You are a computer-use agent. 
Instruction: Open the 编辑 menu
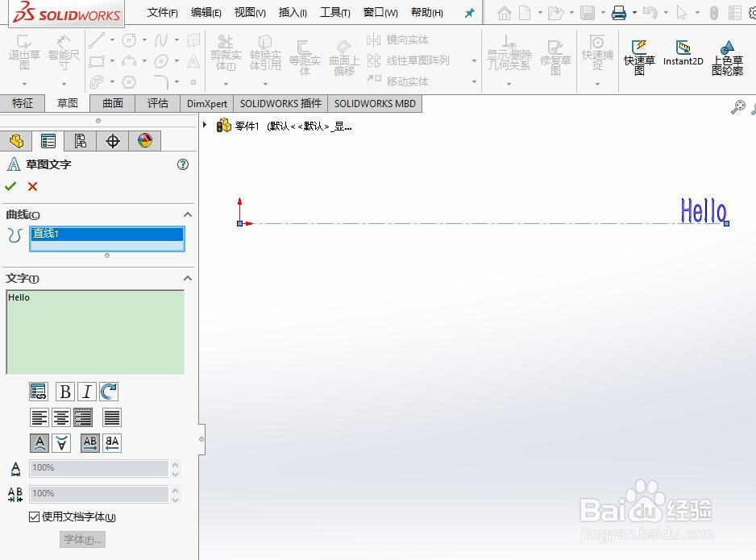click(x=206, y=13)
